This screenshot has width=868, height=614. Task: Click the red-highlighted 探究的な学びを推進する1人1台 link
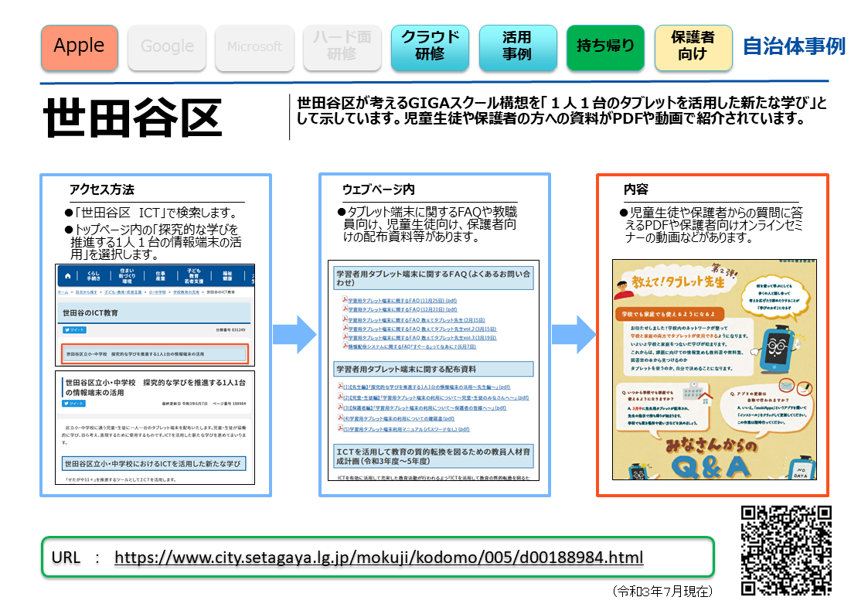[155, 353]
